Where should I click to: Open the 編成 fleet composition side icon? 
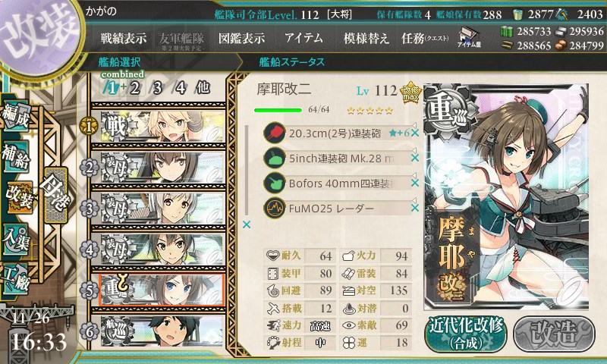(16, 116)
